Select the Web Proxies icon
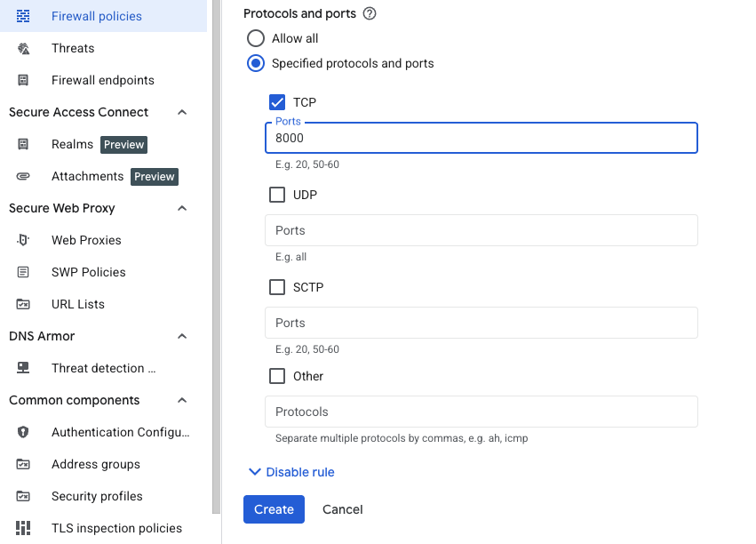The width and height of the screenshot is (756, 544). (22, 240)
